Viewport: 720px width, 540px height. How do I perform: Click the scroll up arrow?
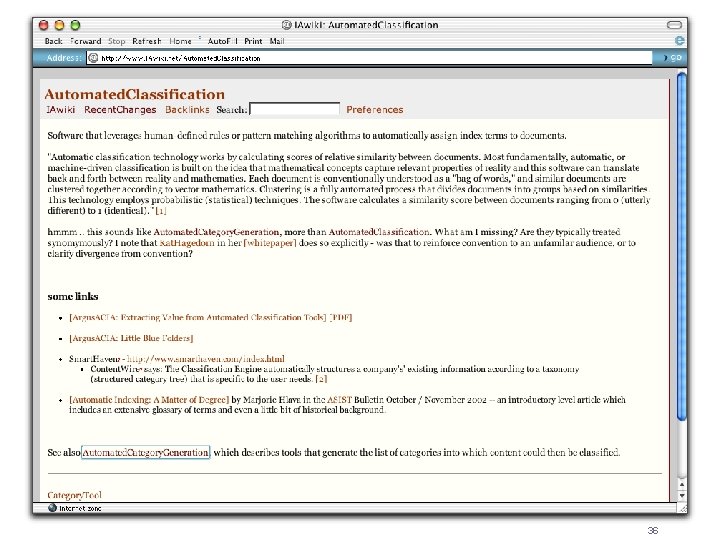(682, 484)
